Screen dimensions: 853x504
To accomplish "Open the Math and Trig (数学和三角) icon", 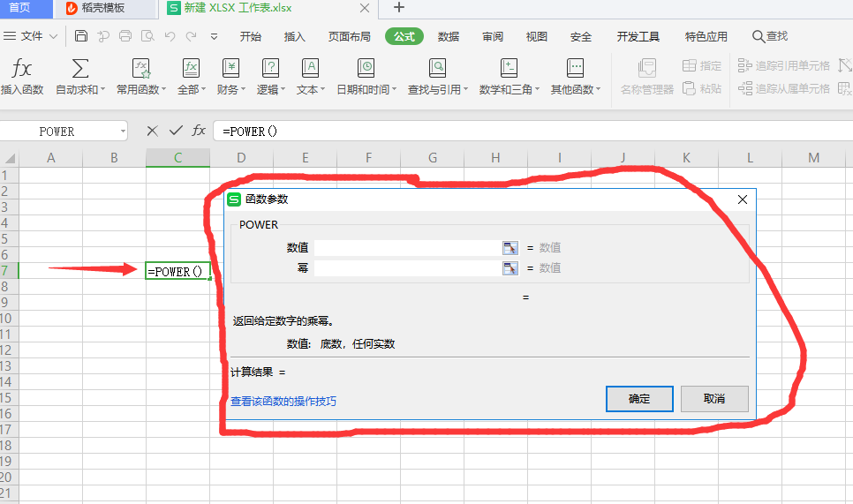I will [x=509, y=69].
